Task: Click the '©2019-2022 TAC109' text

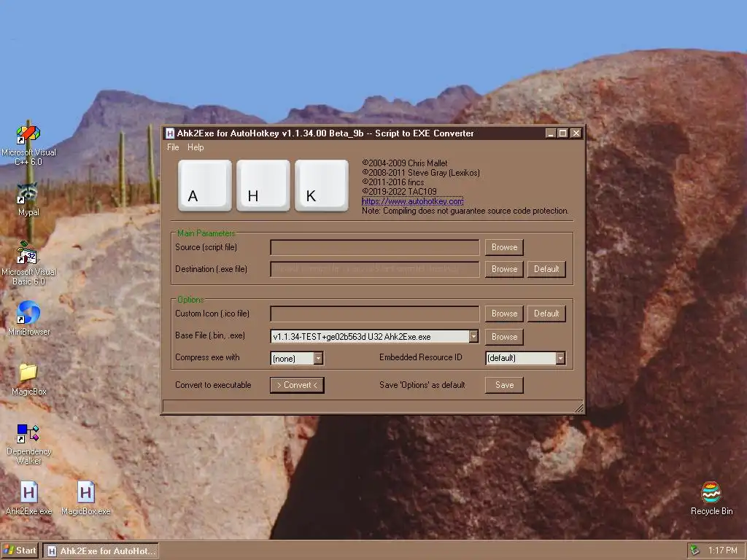Action: pyautogui.click(x=399, y=192)
